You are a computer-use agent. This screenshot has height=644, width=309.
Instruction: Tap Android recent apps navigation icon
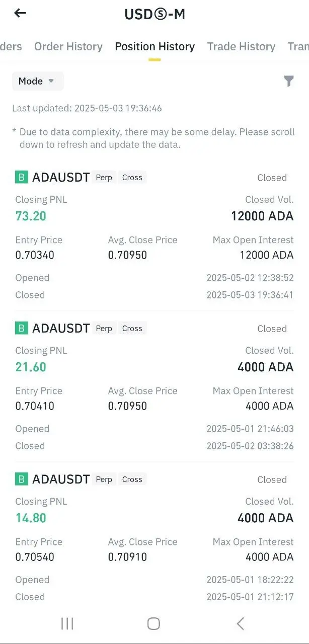pos(67,624)
